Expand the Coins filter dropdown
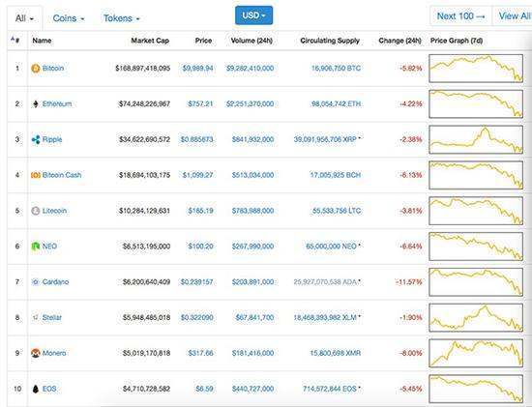Viewport: 532px width, 407px height. pos(69,18)
